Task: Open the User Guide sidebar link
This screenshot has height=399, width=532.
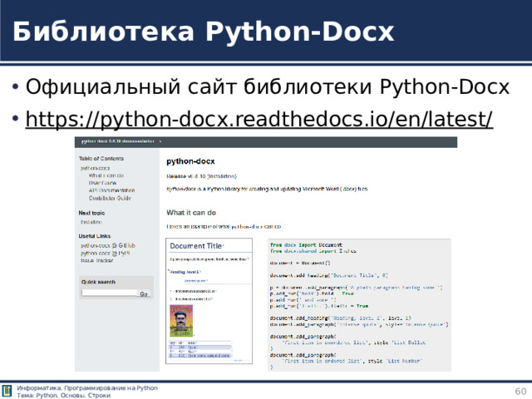Action: (x=102, y=183)
